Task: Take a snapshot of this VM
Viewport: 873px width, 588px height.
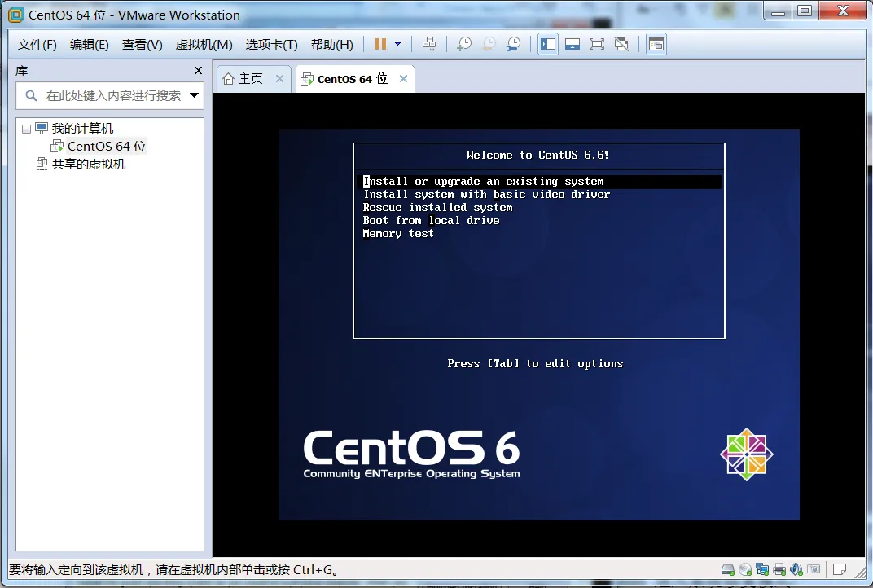Action: coord(464,44)
